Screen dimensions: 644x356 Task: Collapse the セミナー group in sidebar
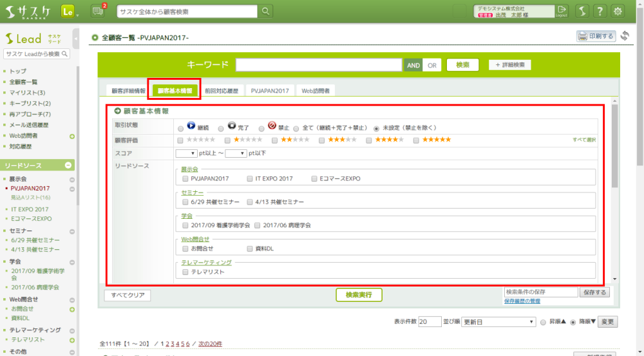[72, 231]
